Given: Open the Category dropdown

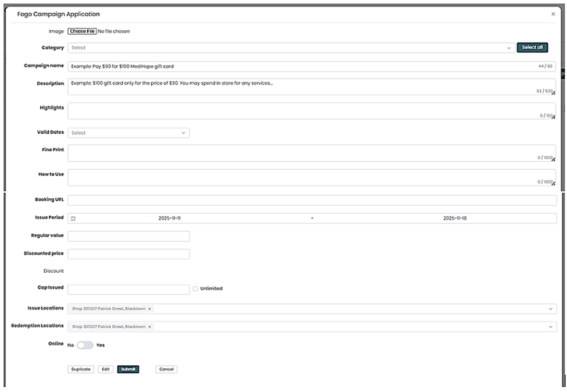Looking at the screenshot, I should pos(291,48).
